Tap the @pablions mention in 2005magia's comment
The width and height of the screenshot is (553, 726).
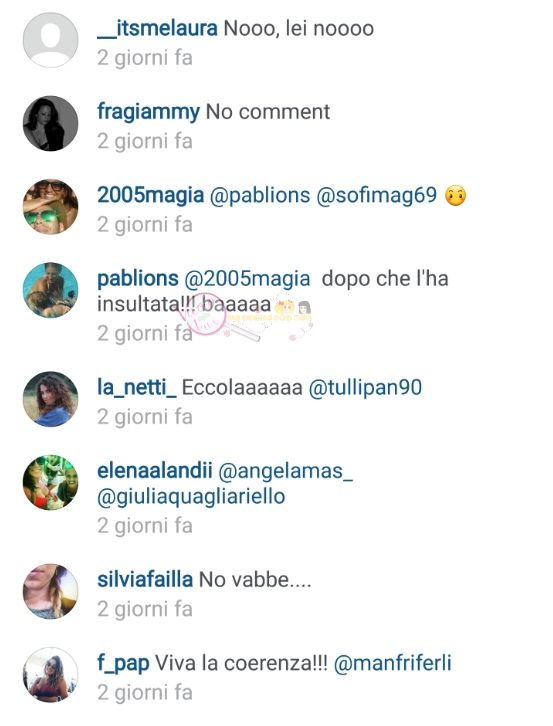point(260,195)
